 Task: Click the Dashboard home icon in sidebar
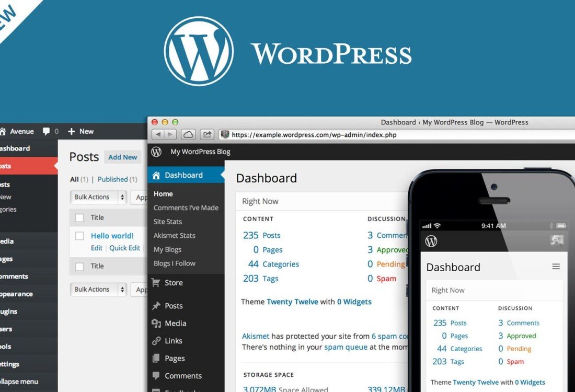(156, 175)
